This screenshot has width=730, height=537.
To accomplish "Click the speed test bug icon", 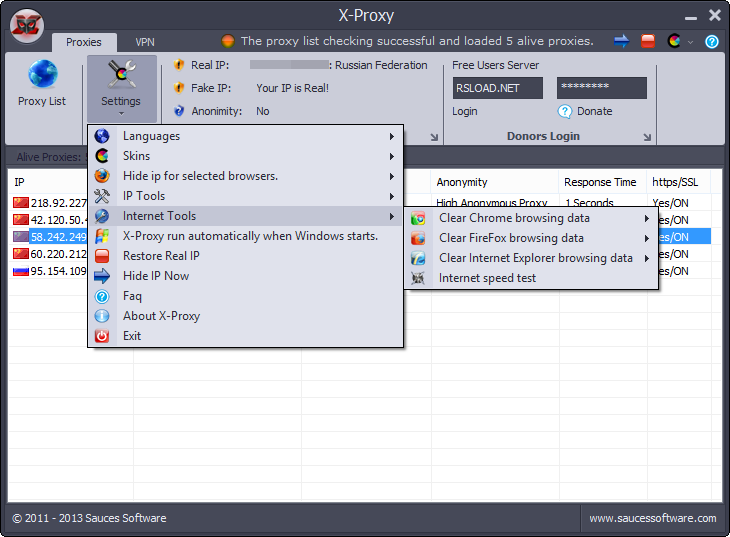I will coord(418,278).
